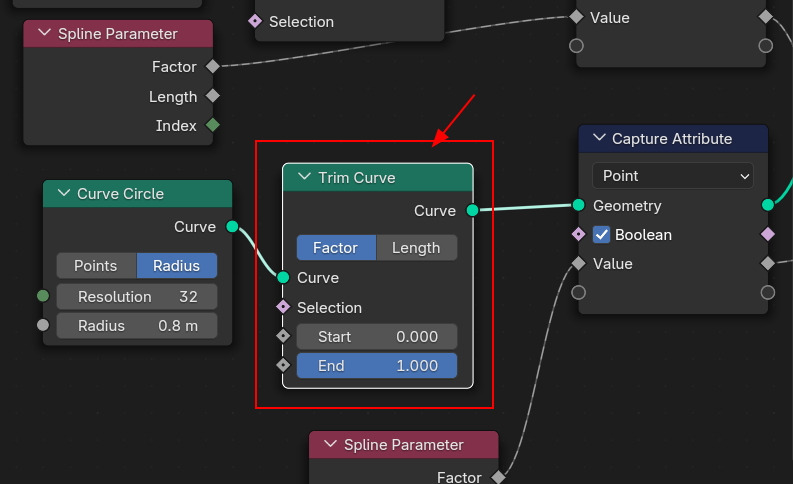Click upper Spline Parameter Factor output socket
This screenshot has width=793, height=484.
click(213, 66)
